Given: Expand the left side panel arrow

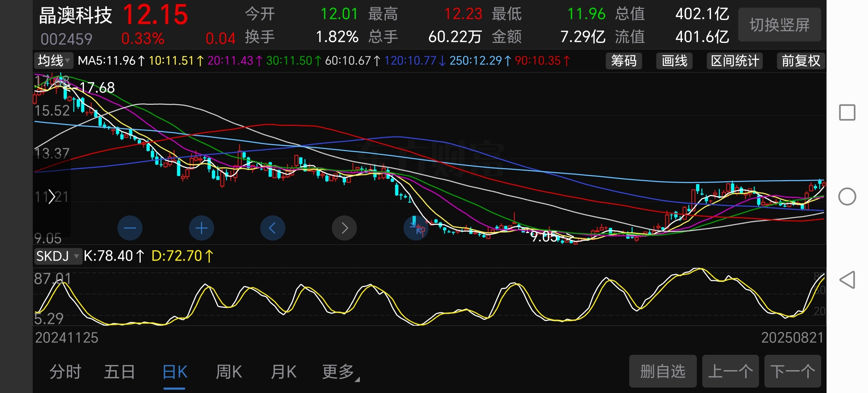Looking at the screenshot, I should click(x=52, y=197).
